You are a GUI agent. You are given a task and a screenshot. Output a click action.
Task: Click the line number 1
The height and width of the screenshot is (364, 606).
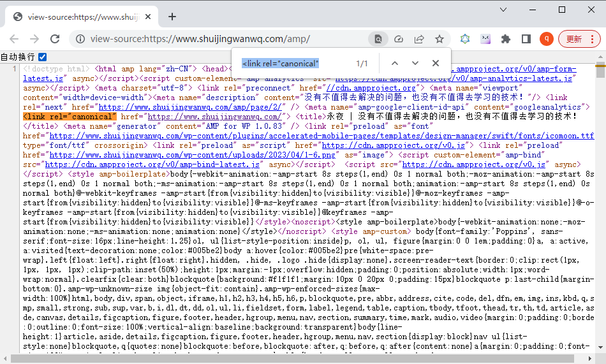point(14,69)
